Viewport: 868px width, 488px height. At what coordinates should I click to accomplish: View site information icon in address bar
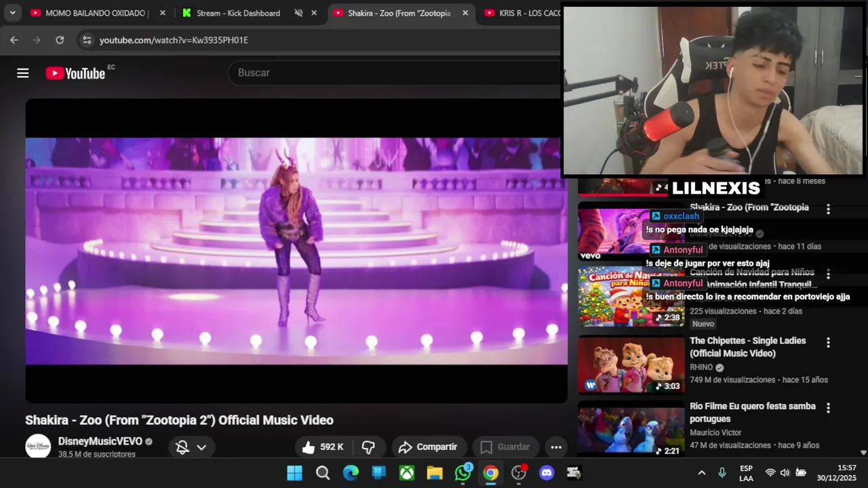(x=87, y=40)
